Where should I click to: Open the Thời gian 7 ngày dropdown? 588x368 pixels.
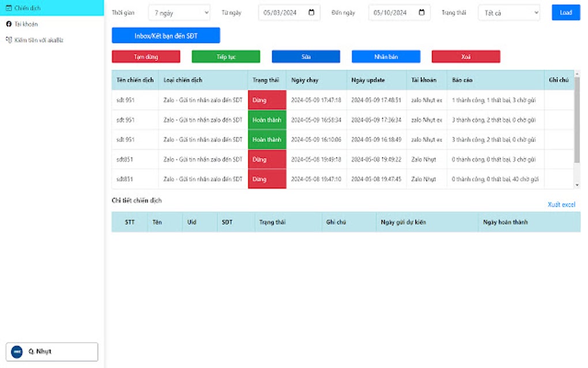click(x=179, y=13)
